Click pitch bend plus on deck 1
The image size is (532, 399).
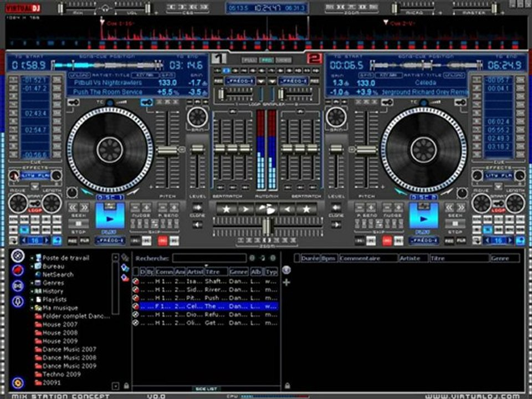[x=174, y=207]
